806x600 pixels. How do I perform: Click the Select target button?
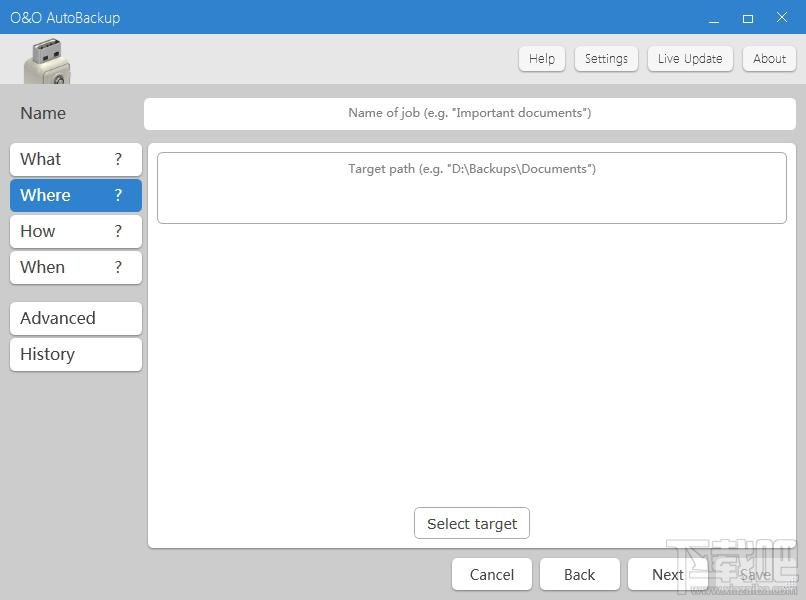point(472,523)
